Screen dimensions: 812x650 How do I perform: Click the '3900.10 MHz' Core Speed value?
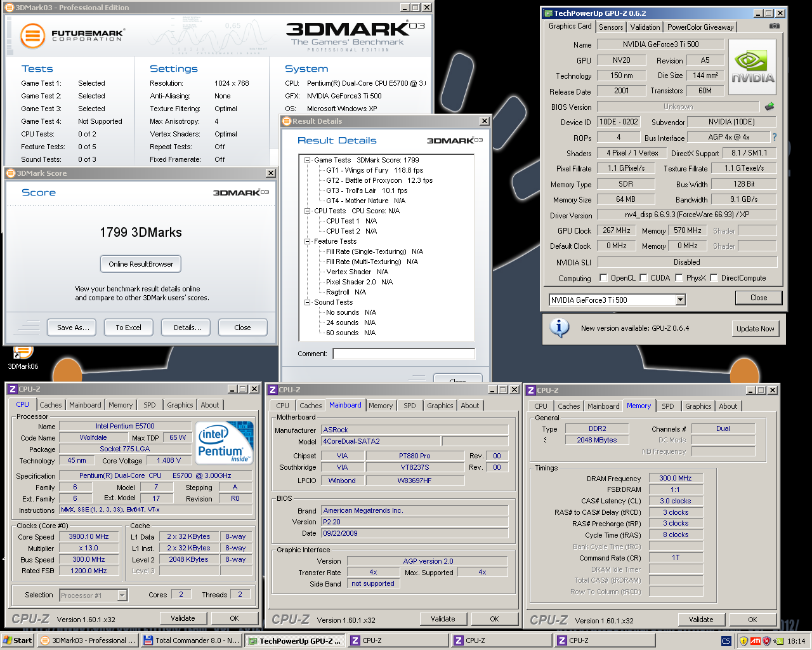coord(89,536)
